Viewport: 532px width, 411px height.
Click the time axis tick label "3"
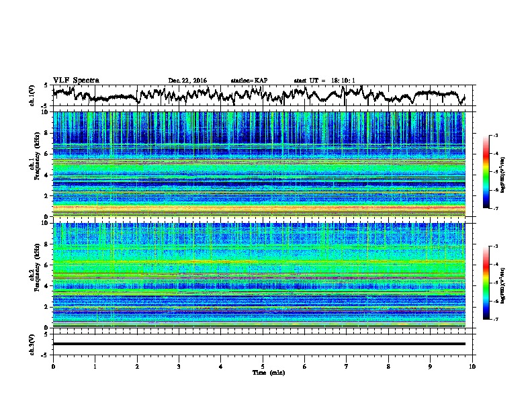(179, 366)
